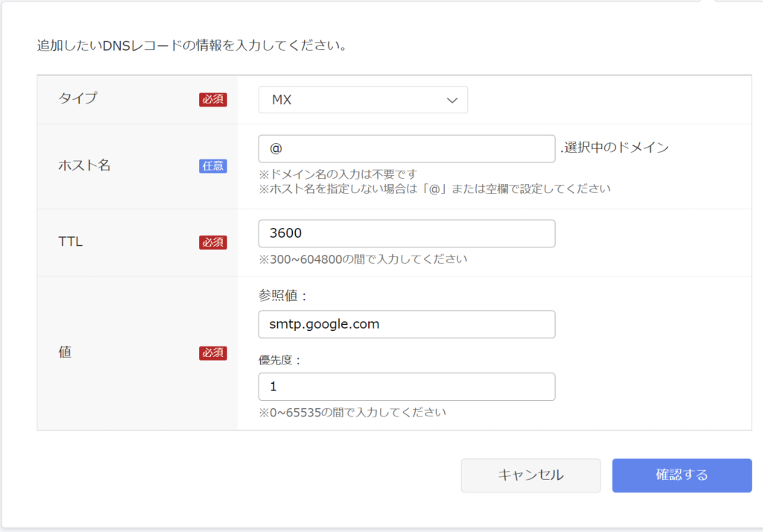Click the chevron arrow in the MX selector

[x=452, y=101]
